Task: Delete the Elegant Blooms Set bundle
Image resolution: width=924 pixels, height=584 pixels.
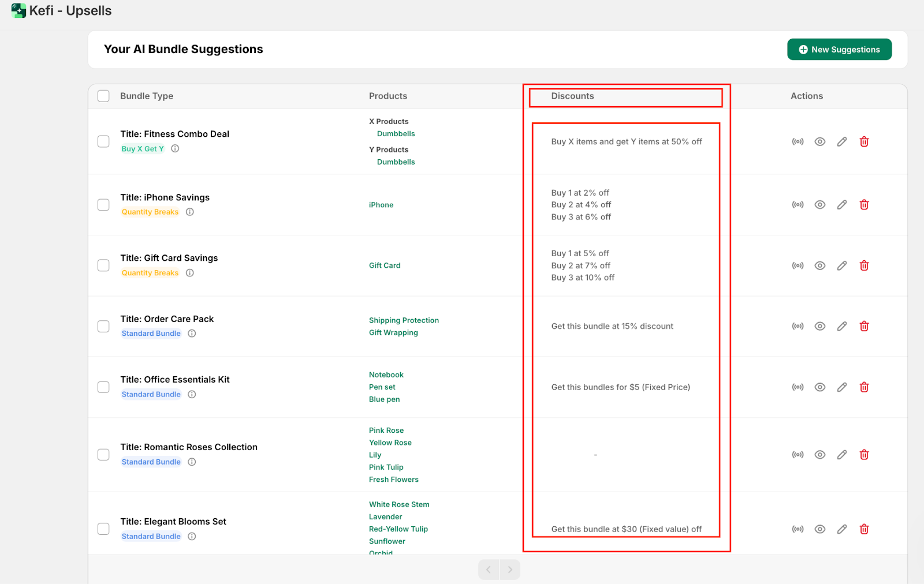Action: (x=864, y=529)
